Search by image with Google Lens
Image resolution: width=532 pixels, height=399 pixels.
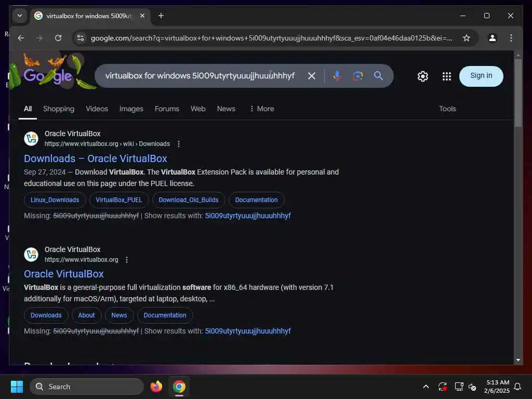point(357,76)
